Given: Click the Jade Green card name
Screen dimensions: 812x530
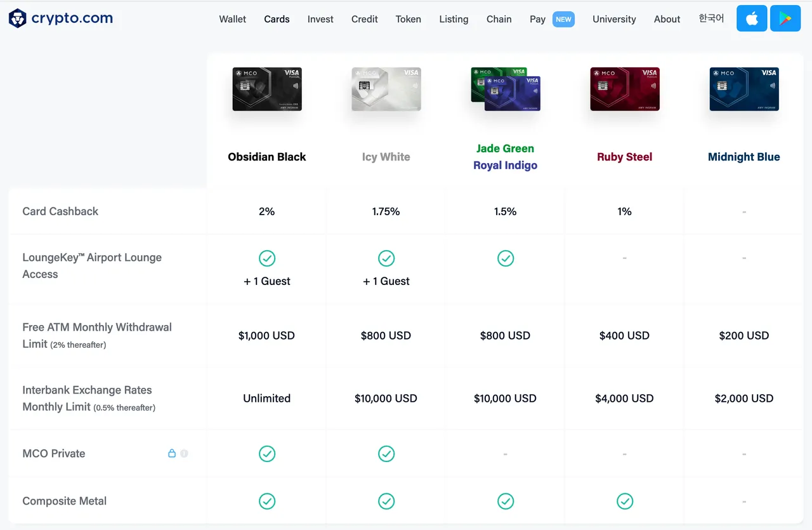Looking at the screenshot, I should point(506,149).
